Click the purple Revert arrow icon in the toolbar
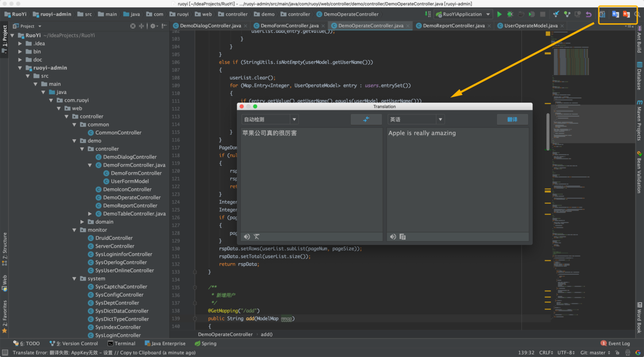 [x=588, y=15]
